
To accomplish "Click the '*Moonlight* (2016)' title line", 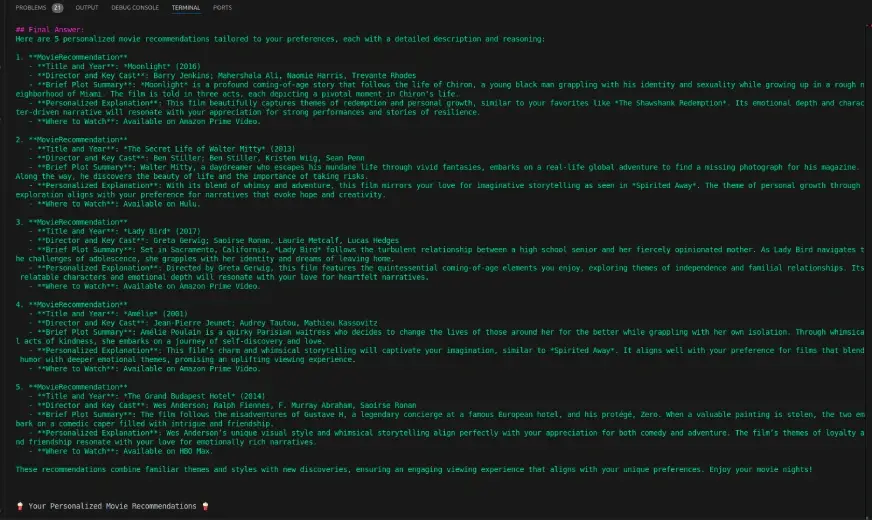I will coord(115,66).
